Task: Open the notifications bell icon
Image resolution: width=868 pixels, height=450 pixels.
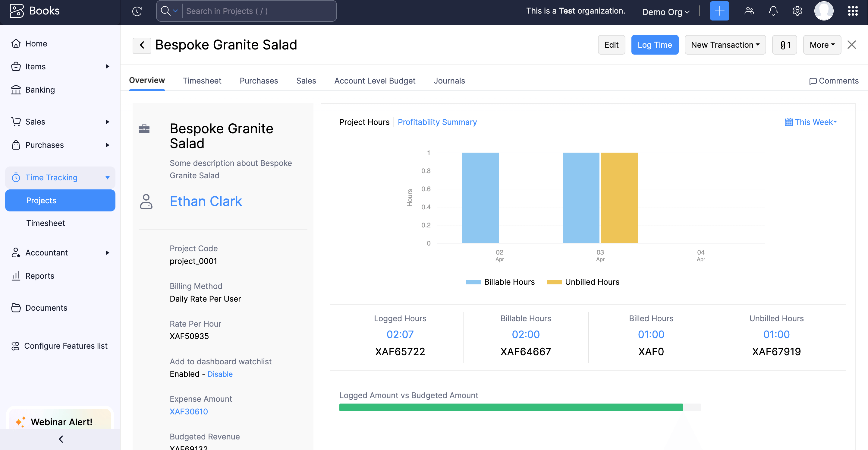Action: (773, 11)
